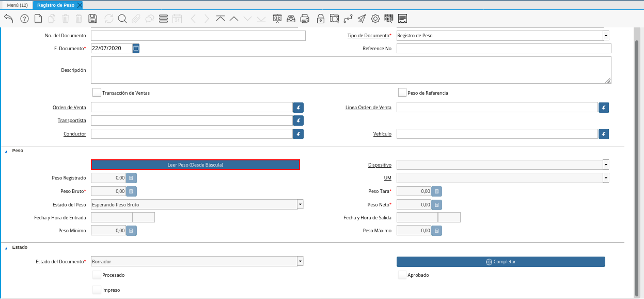Screen dimensions: 644x299
Task: Click the paper plane request icon
Action: (362, 19)
